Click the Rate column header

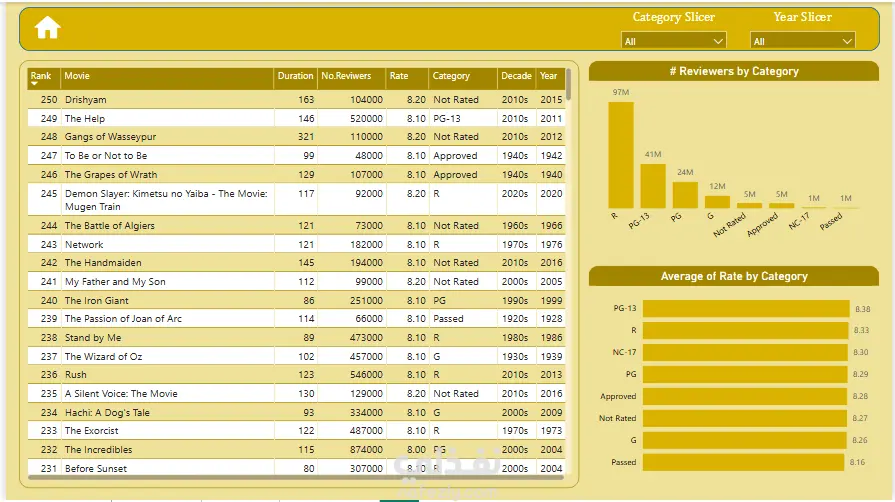pyautogui.click(x=399, y=76)
